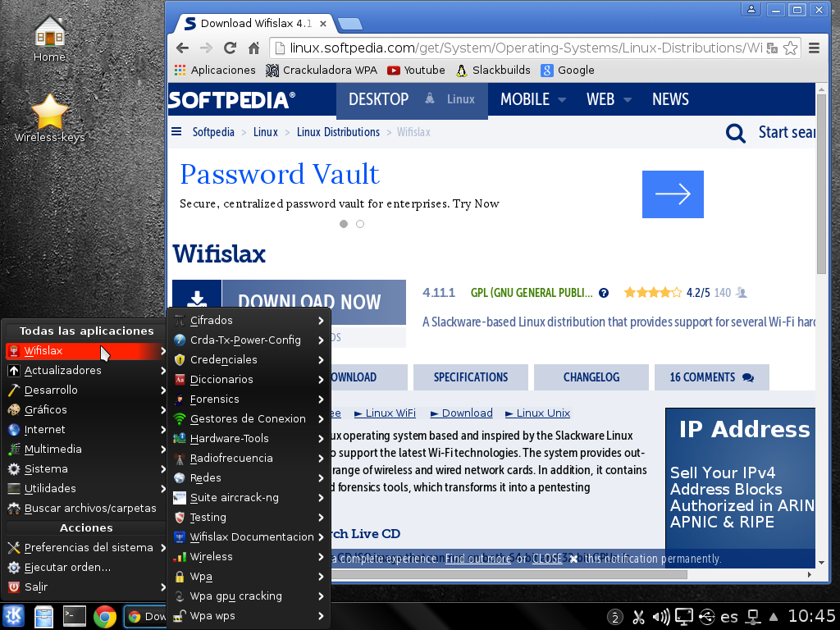Show hidden tray icons with the up arrow
This screenshot has height=630, width=840.
click(x=774, y=617)
